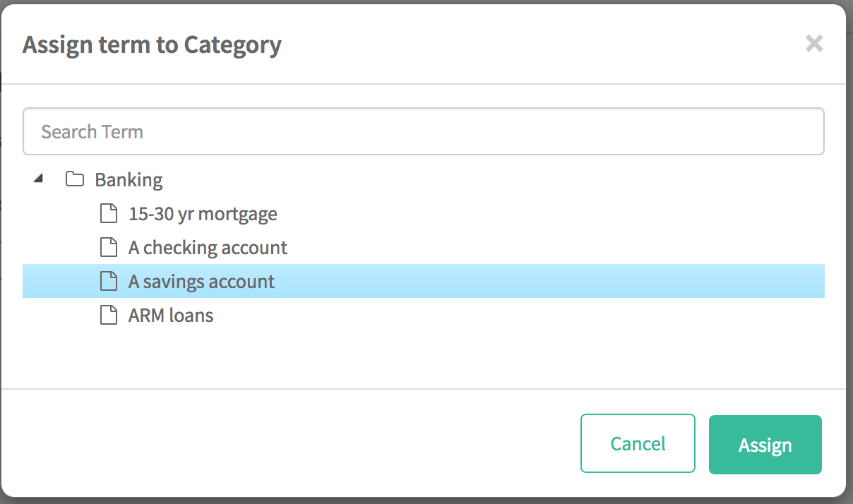853x504 pixels.
Task: Click the document icon for 15-30 yr mortgage
Action: (108, 213)
